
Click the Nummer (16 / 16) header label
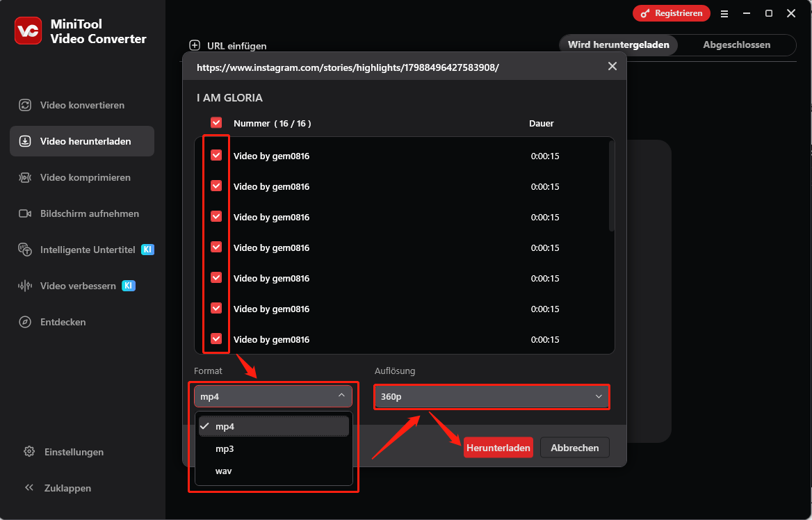(273, 123)
